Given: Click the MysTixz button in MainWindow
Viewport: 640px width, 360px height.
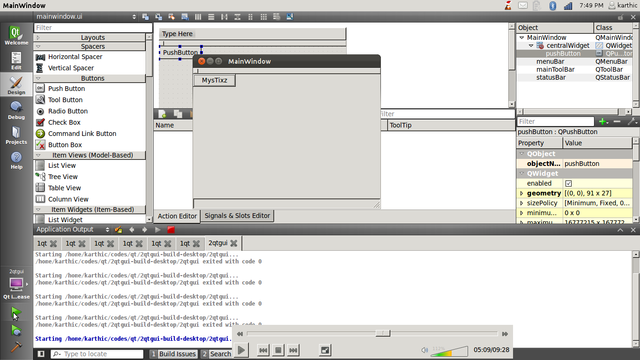Looking at the screenshot, I should click(x=214, y=80).
